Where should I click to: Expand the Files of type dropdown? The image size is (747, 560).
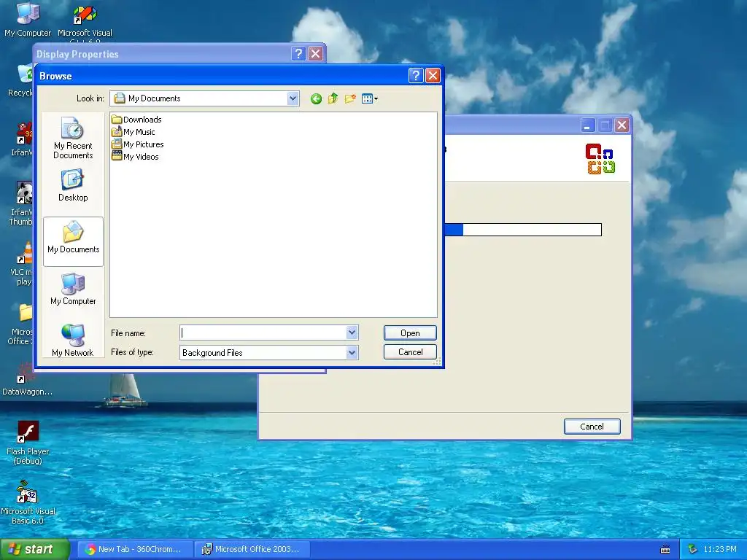coord(352,352)
